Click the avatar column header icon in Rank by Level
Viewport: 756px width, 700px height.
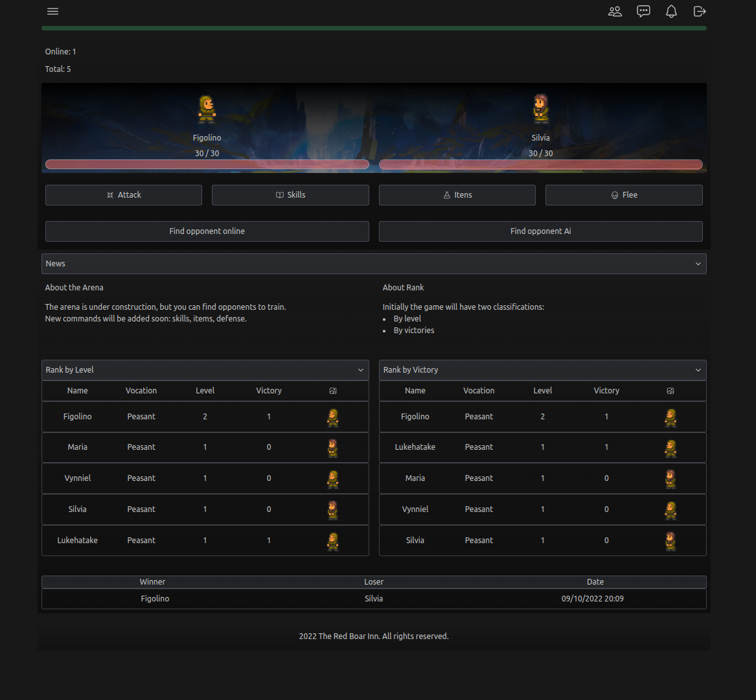[x=332, y=391]
